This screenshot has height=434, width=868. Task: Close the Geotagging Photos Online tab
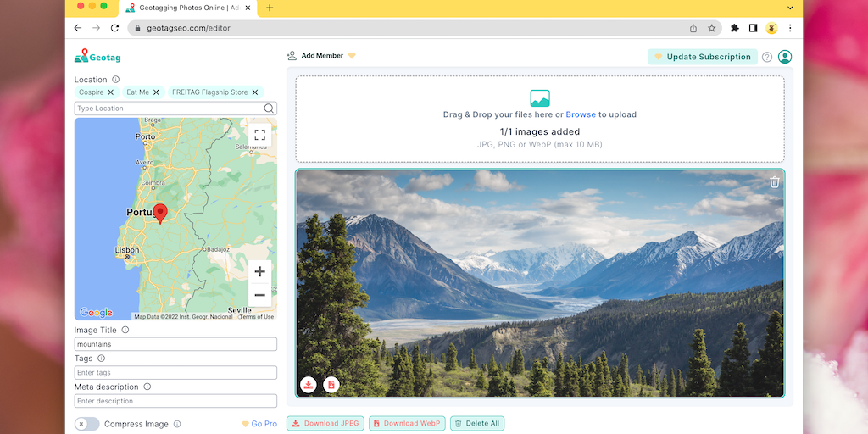pyautogui.click(x=248, y=8)
